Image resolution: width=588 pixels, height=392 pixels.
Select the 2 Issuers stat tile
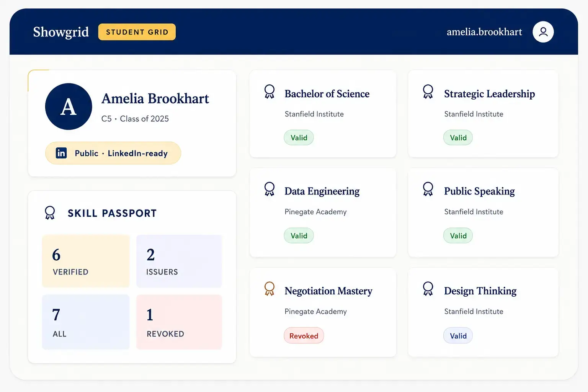179,261
